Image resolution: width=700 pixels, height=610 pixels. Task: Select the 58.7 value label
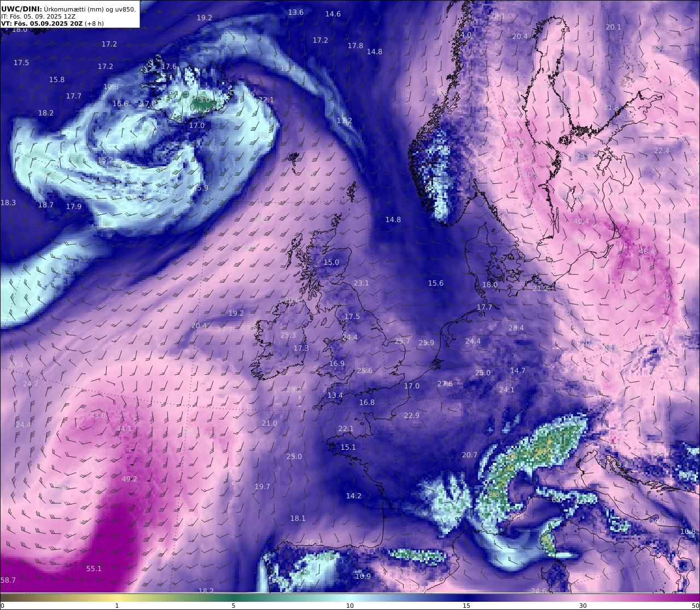[8, 580]
